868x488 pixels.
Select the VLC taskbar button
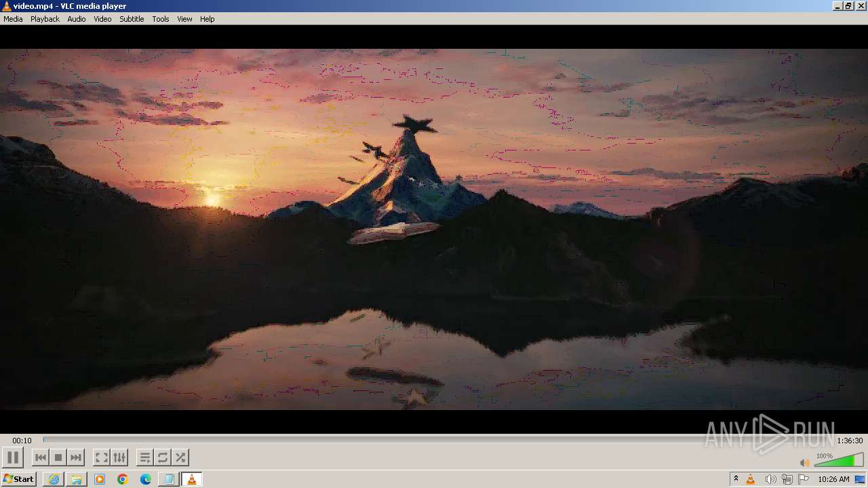pos(192,479)
